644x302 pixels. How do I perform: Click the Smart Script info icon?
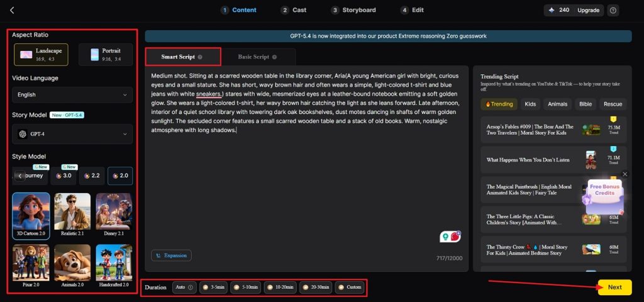pyautogui.click(x=199, y=57)
